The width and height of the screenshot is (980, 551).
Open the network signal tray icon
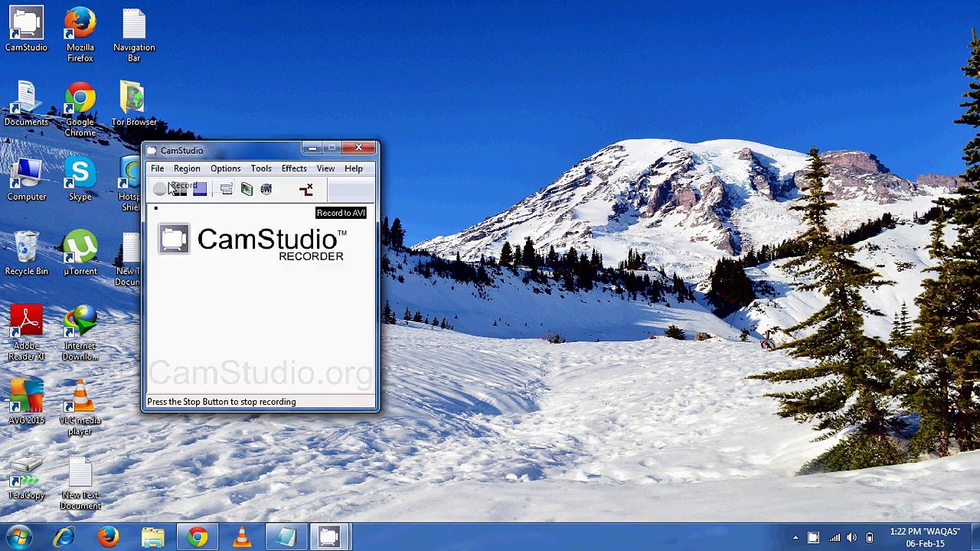[834, 538]
